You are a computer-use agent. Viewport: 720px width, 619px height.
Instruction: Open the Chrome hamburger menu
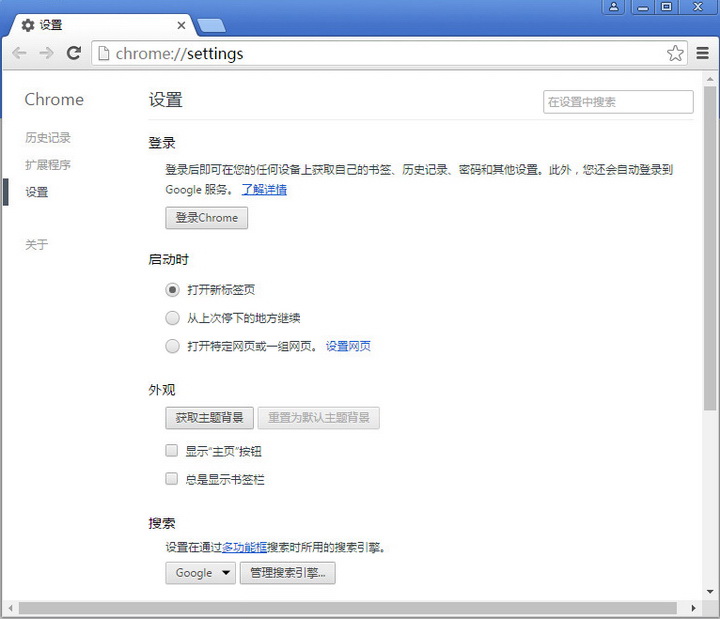coord(702,53)
